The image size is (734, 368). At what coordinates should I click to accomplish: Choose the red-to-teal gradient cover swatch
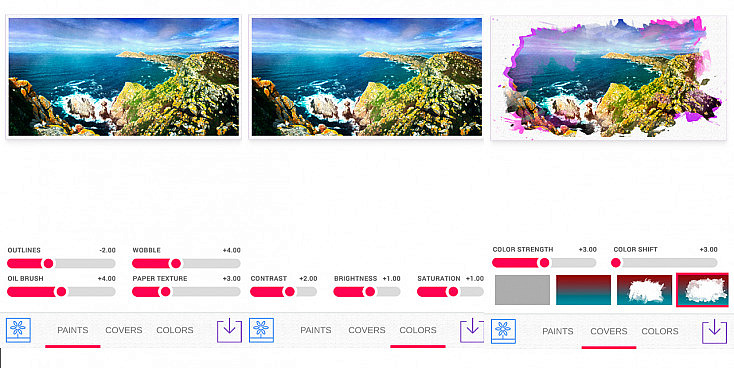click(583, 290)
